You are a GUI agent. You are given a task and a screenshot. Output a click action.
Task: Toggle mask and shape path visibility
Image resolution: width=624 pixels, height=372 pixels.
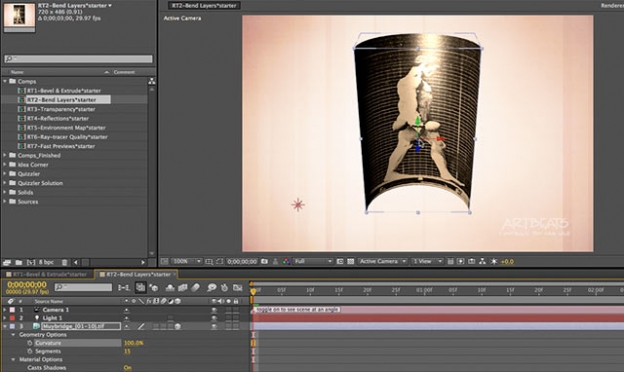[x=219, y=261]
